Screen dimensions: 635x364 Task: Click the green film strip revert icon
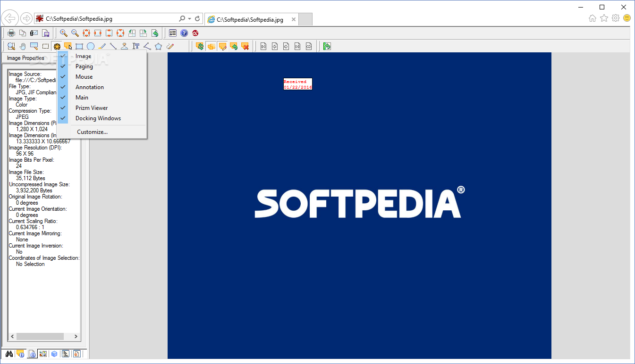[x=327, y=46]
